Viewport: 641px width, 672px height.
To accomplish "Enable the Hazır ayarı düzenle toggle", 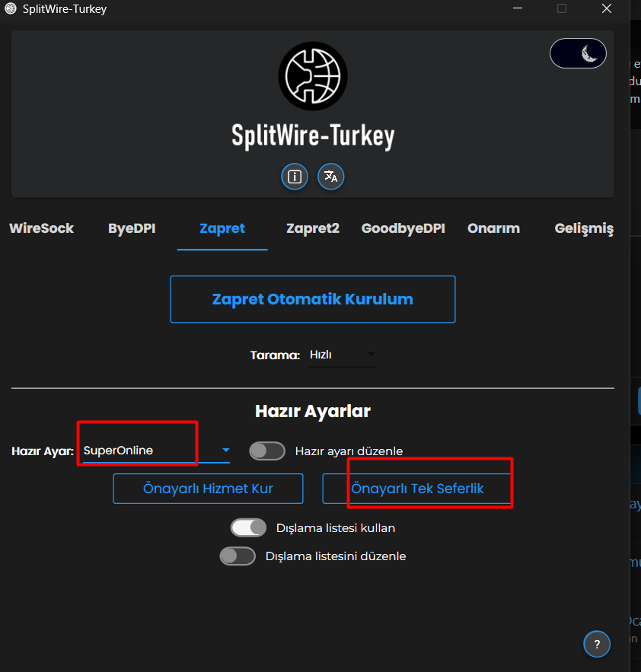I will [x=267, y=451].
